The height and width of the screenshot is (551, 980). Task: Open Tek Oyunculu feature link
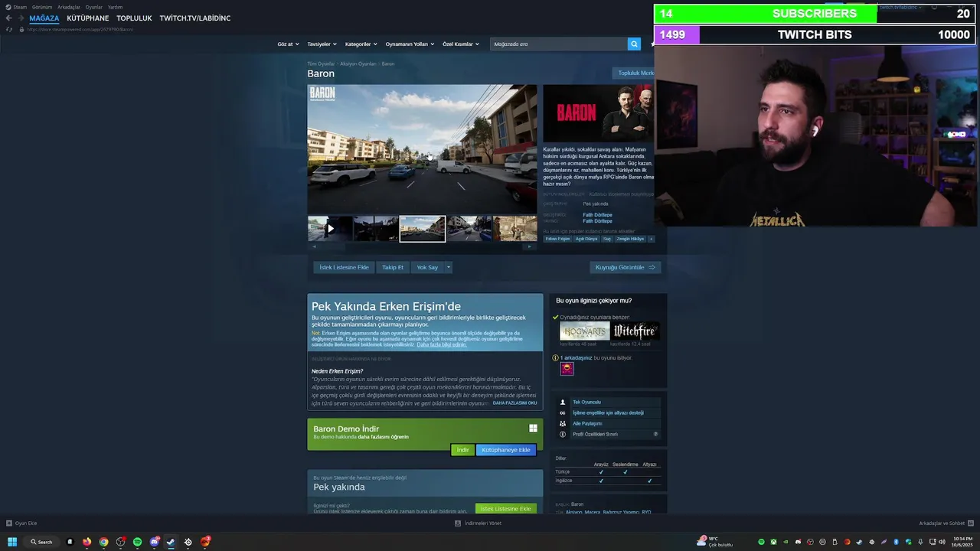(586, 402)
